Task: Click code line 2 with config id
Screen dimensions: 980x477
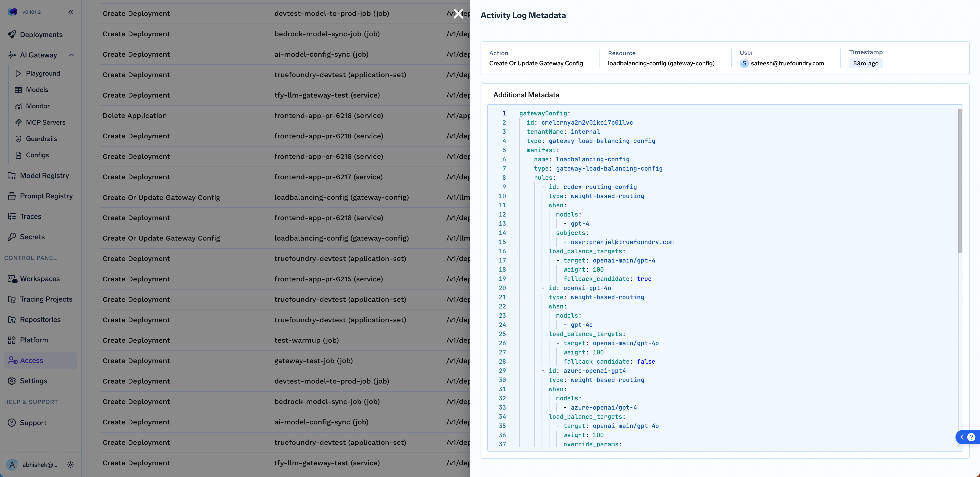Action: pos(580,123)
